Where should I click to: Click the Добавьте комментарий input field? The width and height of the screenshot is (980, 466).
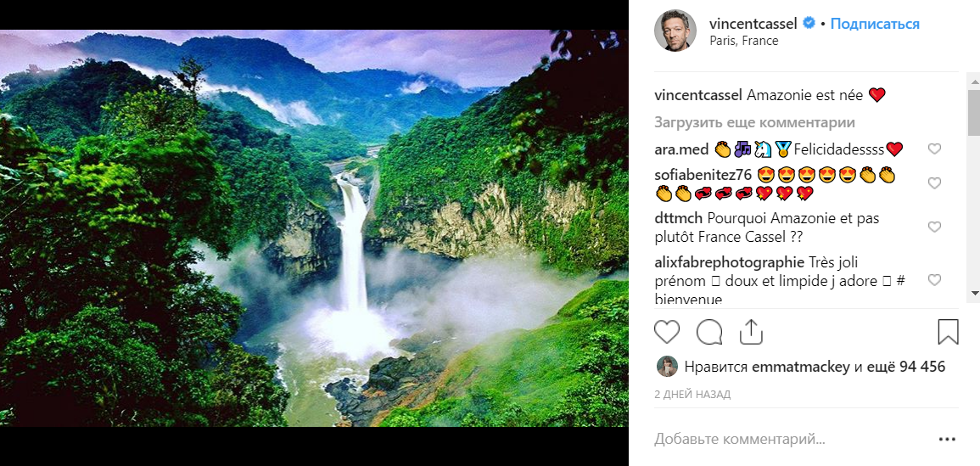coord(764,440)
